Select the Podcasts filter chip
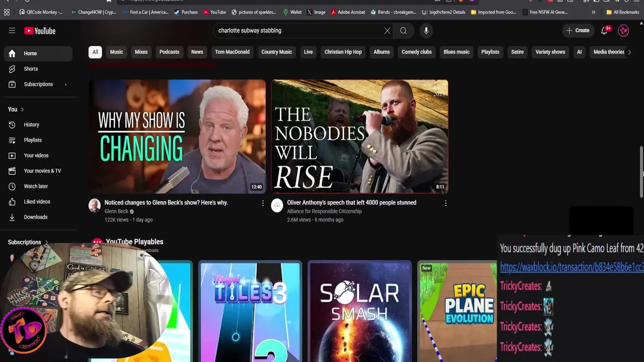This screenshot has height=362, width=644. point(169,52)
